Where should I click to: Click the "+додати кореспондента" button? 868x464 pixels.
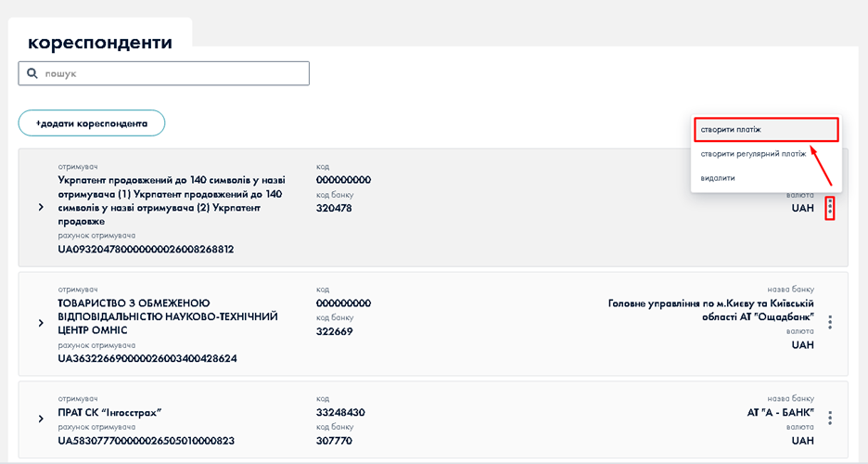(x=92, y=122)
